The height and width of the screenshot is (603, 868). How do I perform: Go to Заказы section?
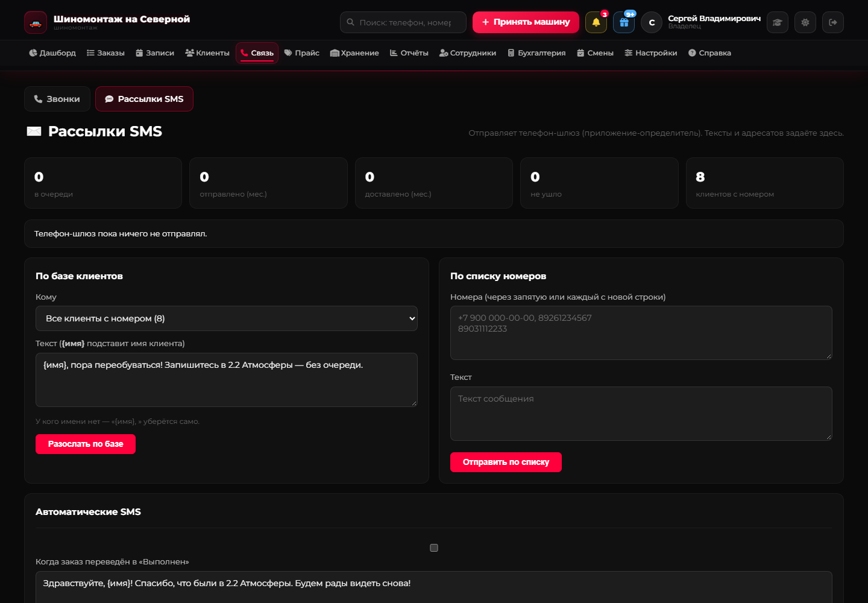[105, 53]
